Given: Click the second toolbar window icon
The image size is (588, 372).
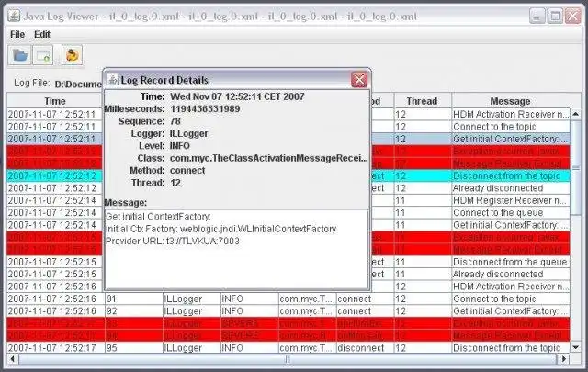Looking at the screenshot, I should pos(43,55).
